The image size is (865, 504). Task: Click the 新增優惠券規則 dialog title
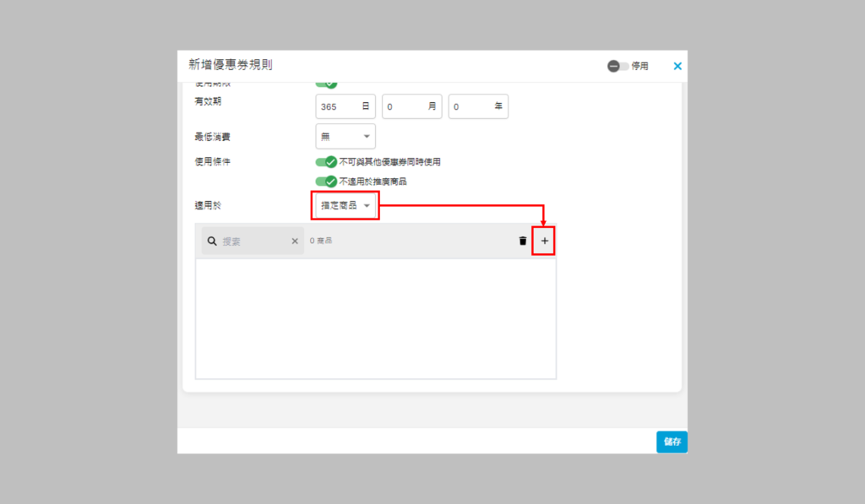(231, 65)
